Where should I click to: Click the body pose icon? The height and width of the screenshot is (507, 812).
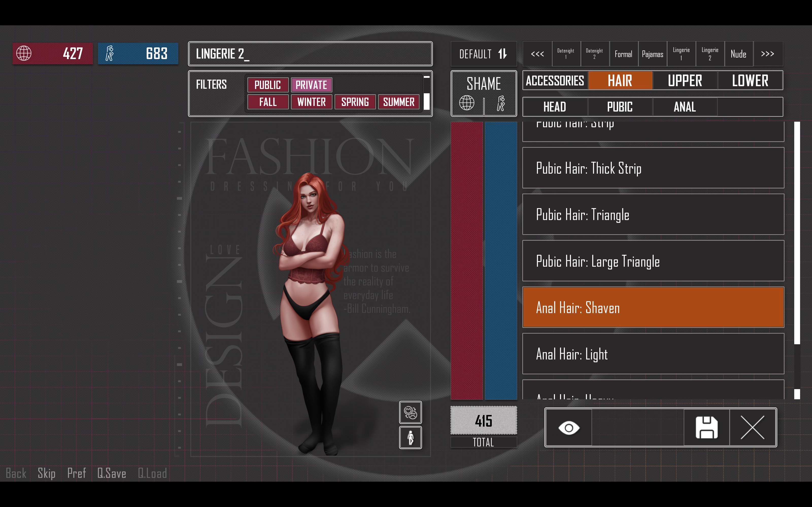(x=410, y=438)
